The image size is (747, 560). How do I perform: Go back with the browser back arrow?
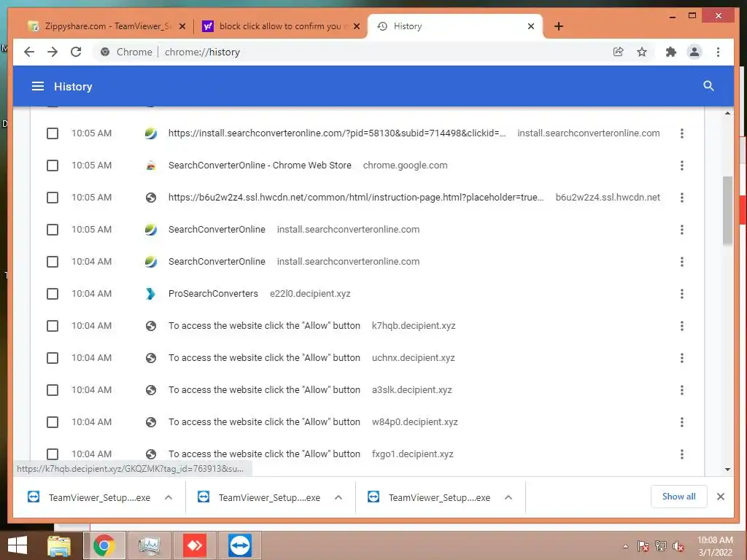[x=29, y=52]
